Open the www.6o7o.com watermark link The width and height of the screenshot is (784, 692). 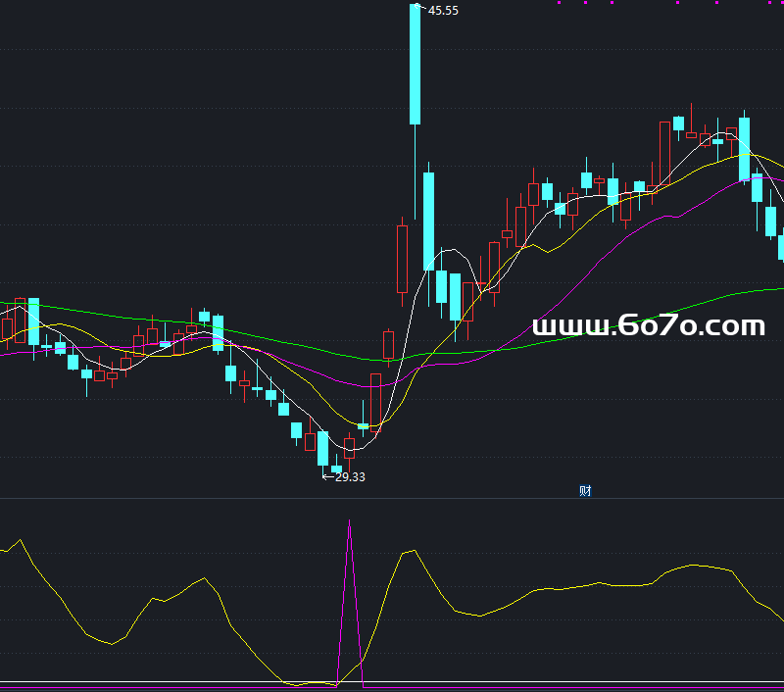click(x=648, y=326)
